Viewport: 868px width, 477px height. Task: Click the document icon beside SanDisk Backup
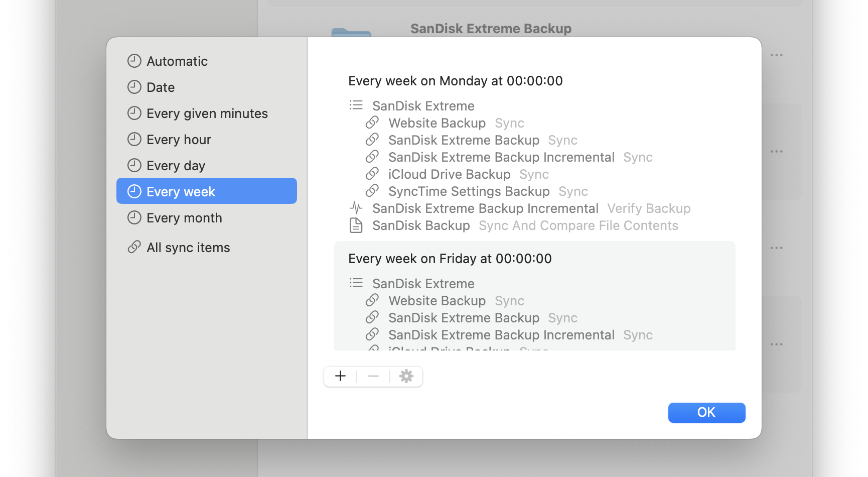(356, 225)
